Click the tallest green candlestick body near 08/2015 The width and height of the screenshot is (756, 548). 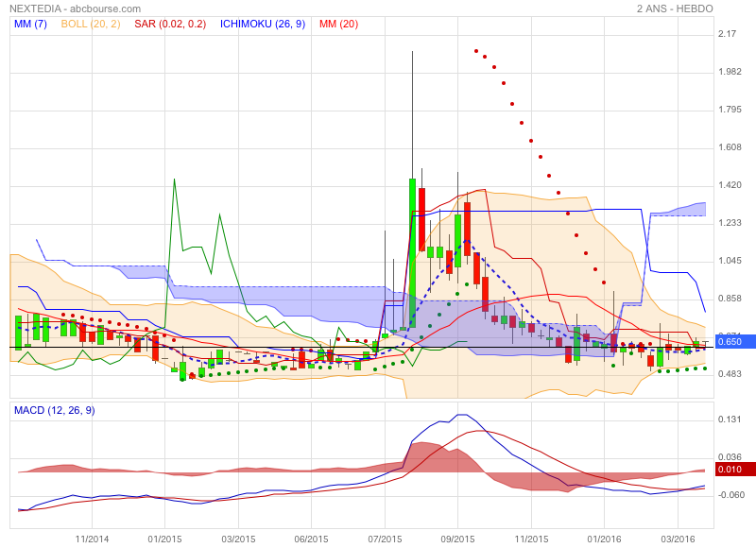(412, 253)
